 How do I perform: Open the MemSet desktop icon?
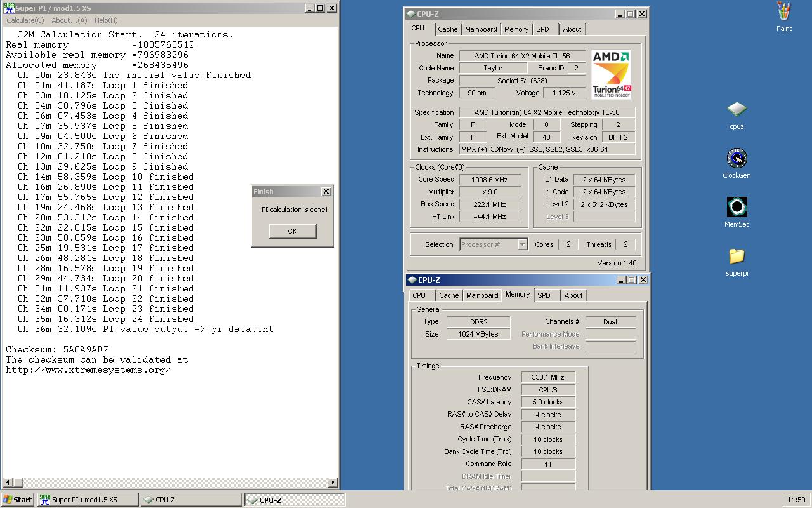tap(737, 212)
